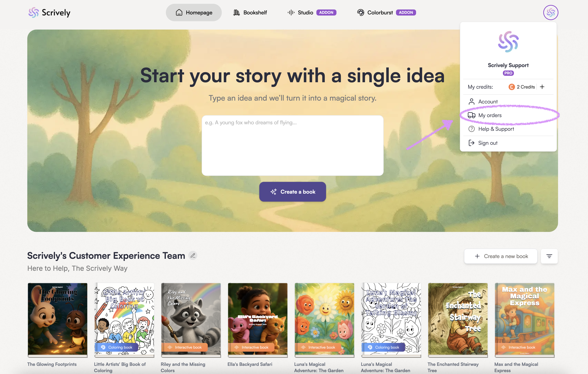Open the filter icon next to Create a new book
This screenshot has height=374, width=588.
coord(549,256)
